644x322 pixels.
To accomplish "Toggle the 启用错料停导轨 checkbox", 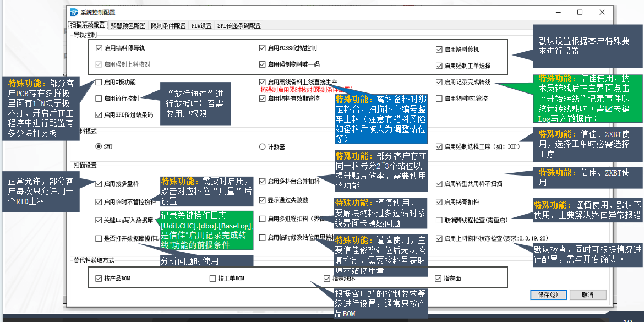I will [99, 48].
